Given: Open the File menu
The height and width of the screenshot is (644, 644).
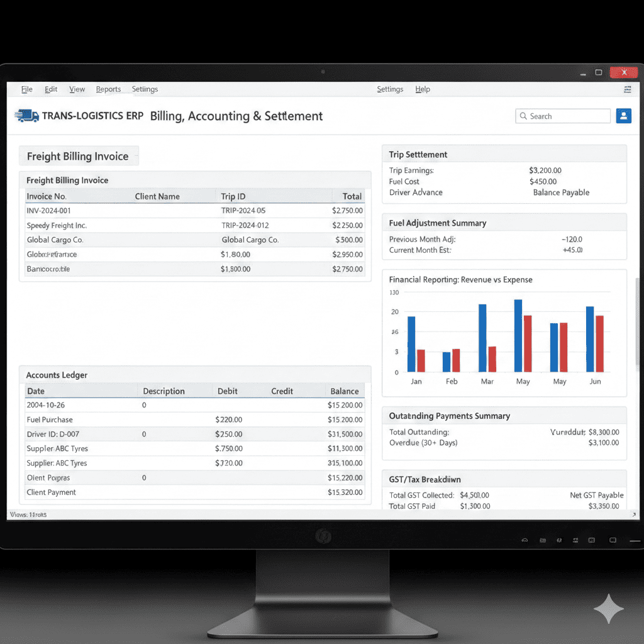Looking at the screenshot, I should [26, 89].
